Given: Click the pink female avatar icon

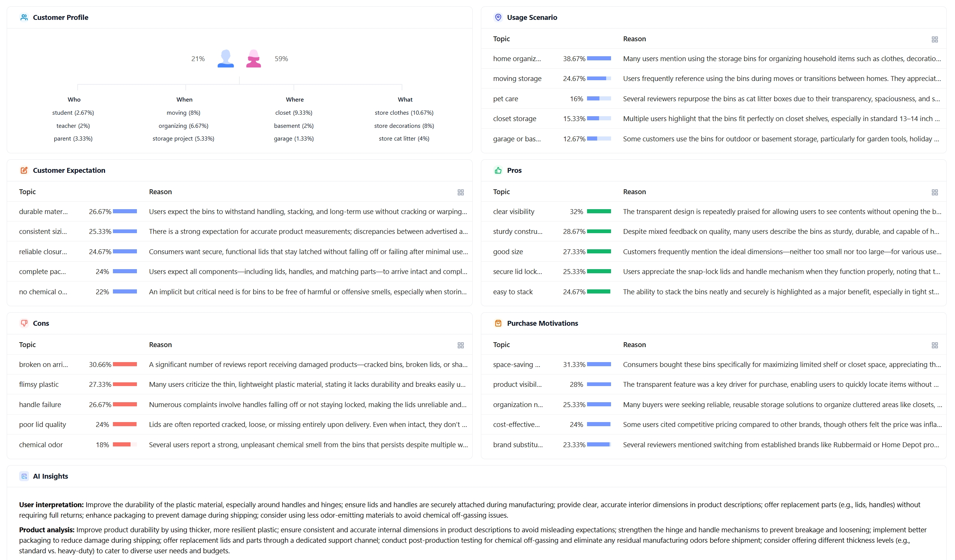Looking at the screenshot, I should pos(253,59).
